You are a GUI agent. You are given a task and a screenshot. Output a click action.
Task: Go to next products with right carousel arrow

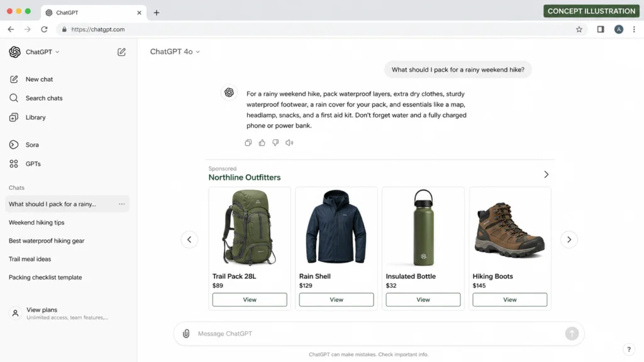[569, 239]
